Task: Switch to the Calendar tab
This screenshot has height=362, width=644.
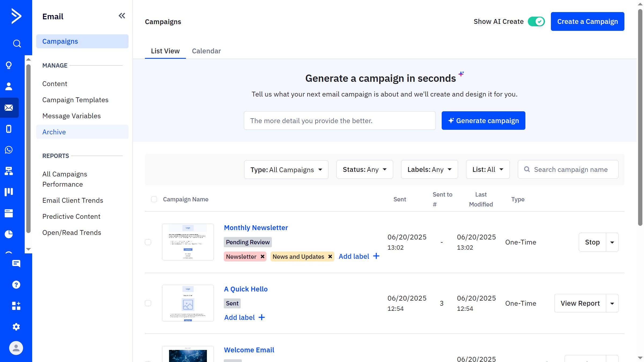Action: point(206,51)
